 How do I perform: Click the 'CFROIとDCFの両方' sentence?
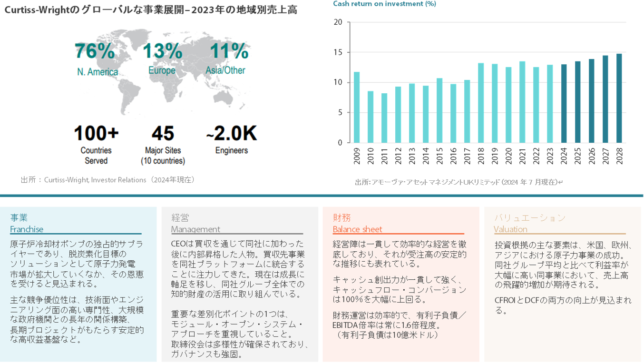(x=563, y=305)
